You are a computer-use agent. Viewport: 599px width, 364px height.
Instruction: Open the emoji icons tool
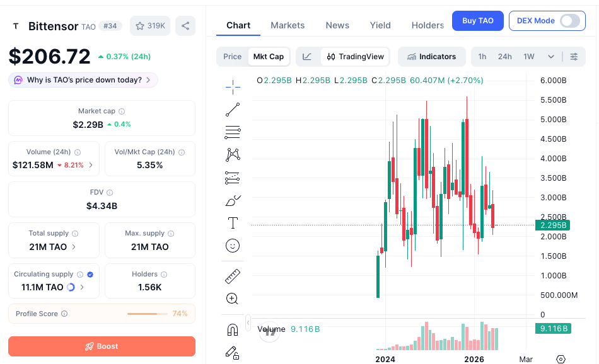pos(233,246)
